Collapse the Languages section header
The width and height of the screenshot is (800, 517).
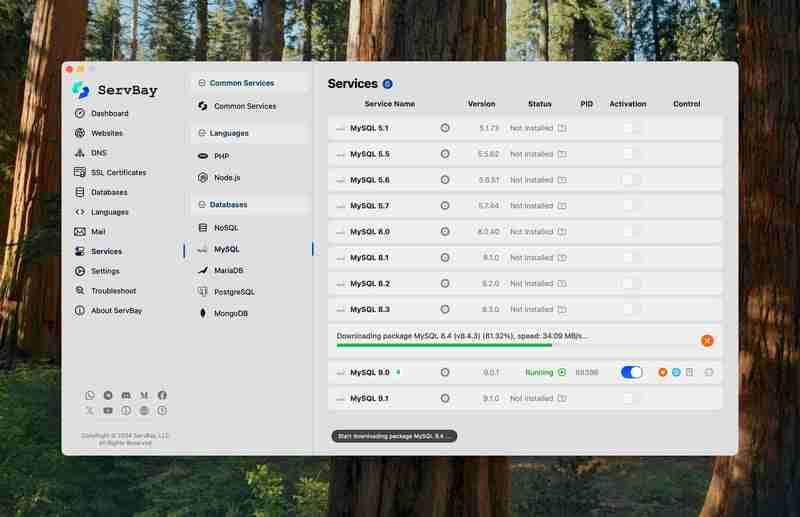click(249, 133)
